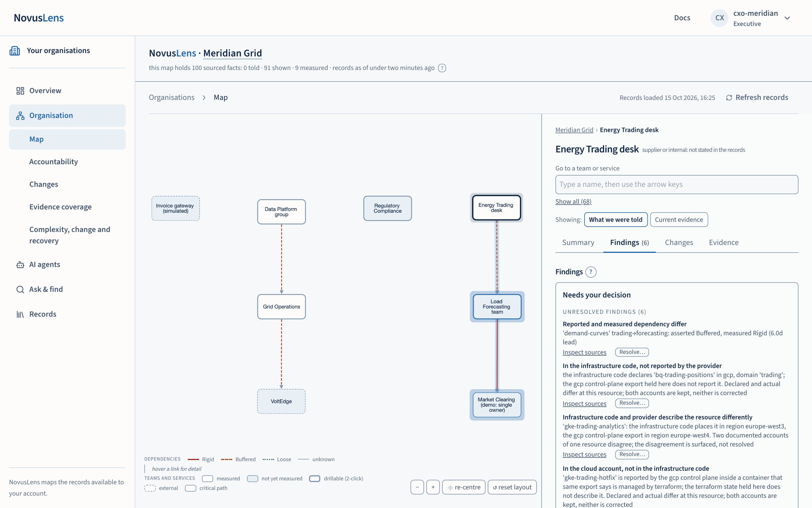Click the Records library icon
The height and width of the screenshot is (508, 812).
tap(20, 314)
